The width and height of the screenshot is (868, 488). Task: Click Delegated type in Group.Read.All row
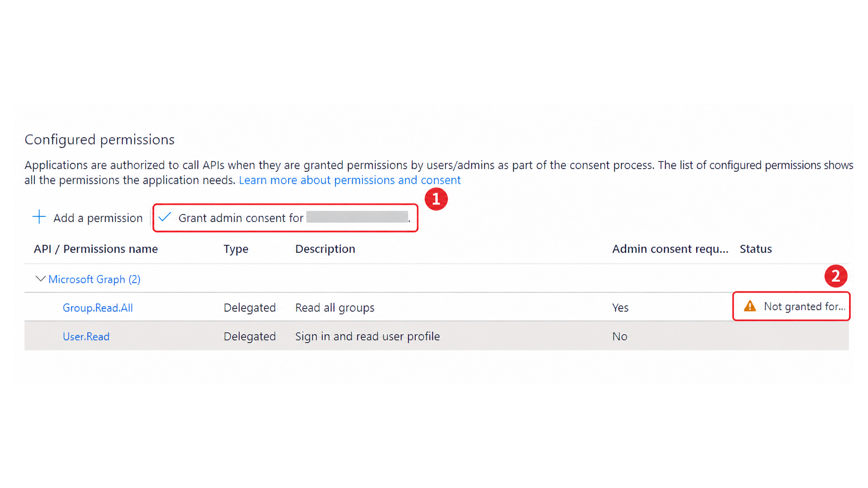[x=250, y=308]
